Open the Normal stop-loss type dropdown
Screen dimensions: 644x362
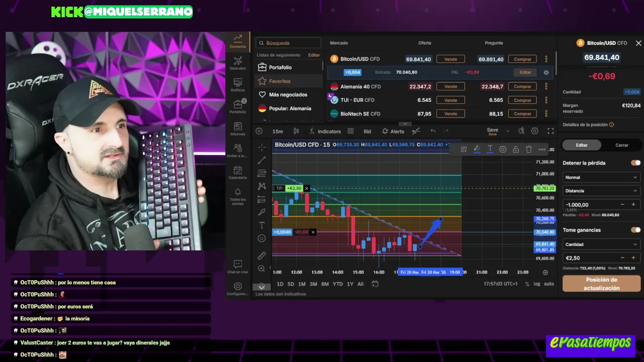point(601,177)
